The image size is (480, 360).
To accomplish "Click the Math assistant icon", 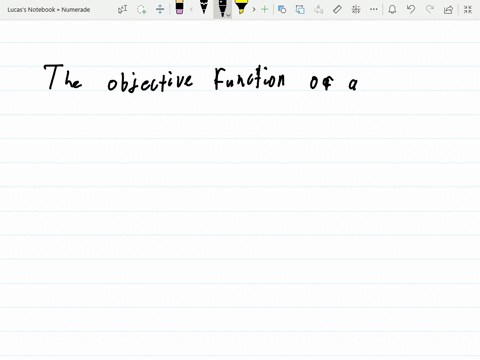I will click(x=356, y=9).
